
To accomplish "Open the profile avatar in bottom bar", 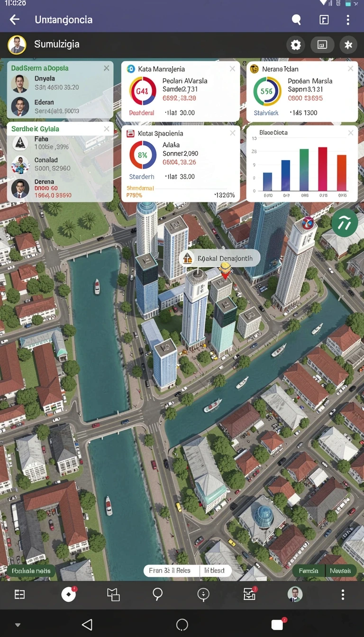I will click(295, 595).
